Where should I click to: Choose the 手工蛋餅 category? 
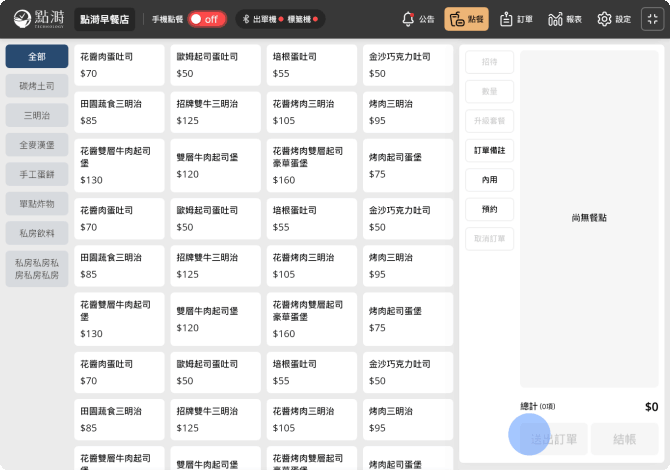[37, 174]
